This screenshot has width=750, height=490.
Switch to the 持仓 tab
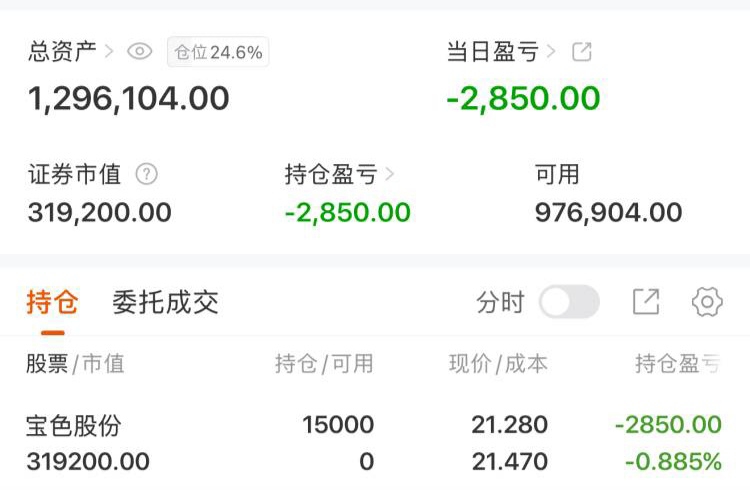click(x=52, y=302)
